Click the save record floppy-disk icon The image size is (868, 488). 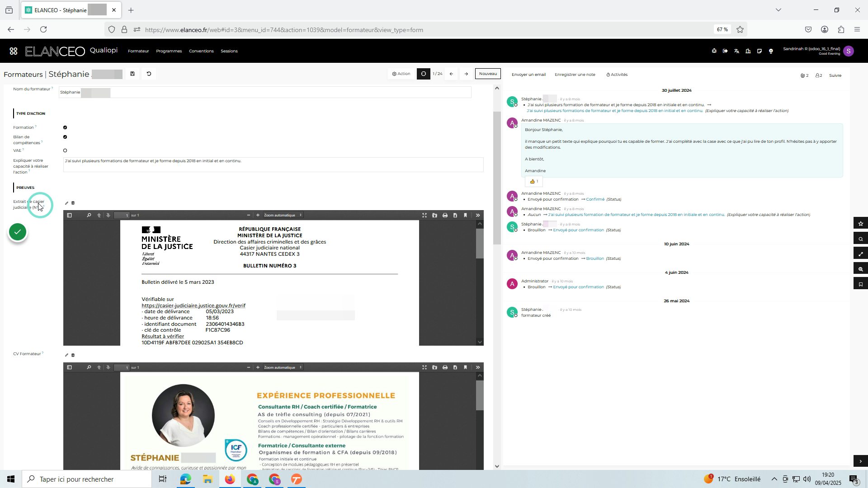[x=132, y=74]
